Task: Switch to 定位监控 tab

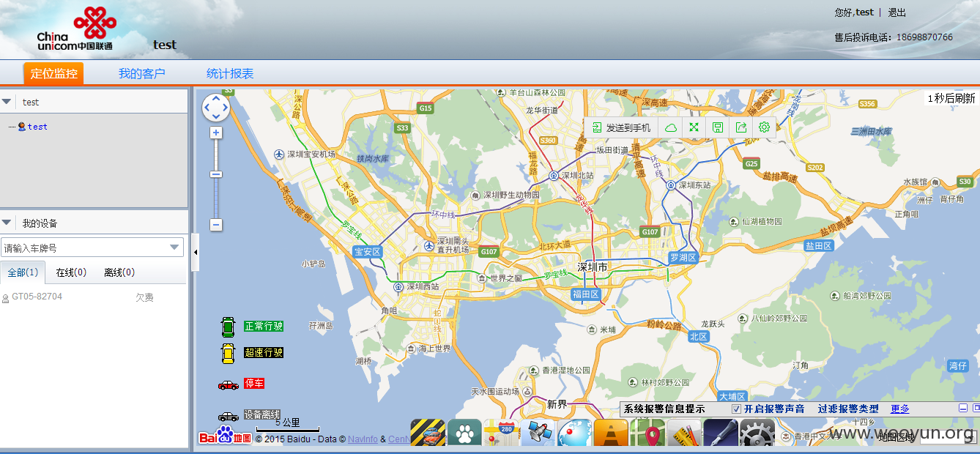Action: click(x=53, y=73)
